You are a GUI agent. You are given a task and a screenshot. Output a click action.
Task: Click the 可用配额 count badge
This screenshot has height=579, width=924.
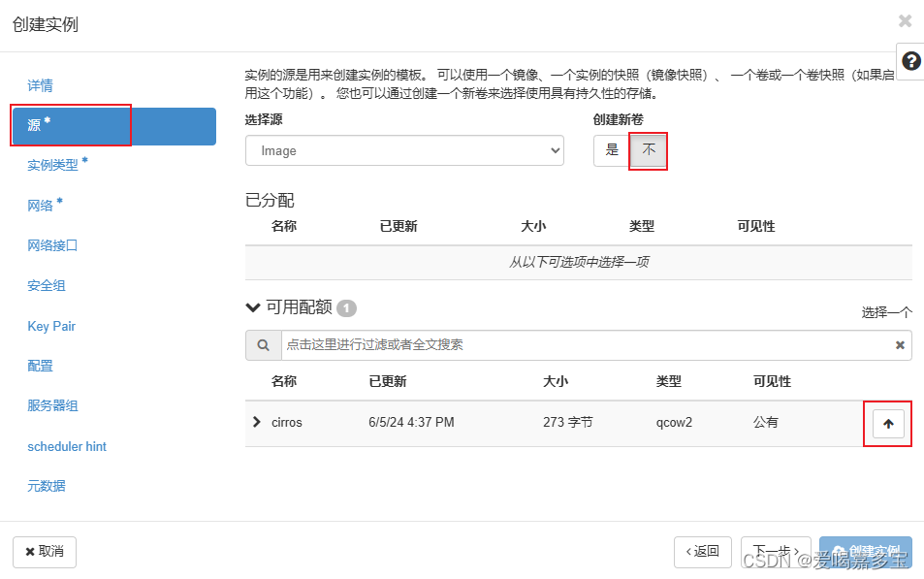(x=346, y=307)
